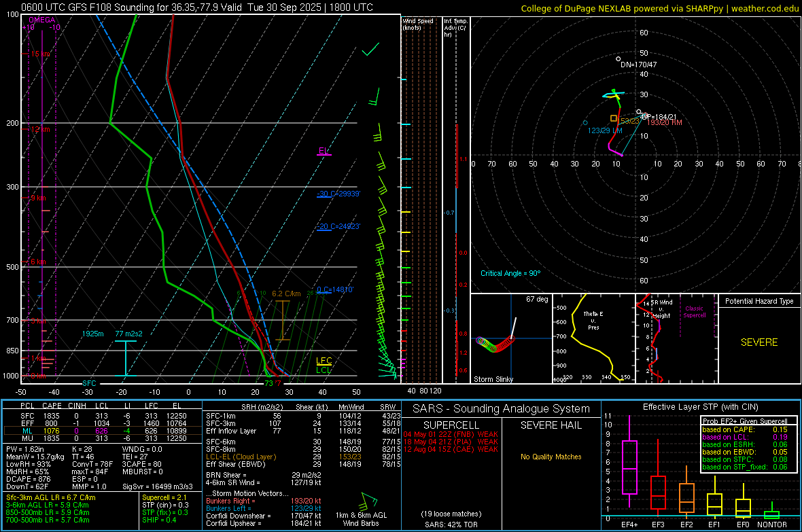Image resolution: width=802 pixels, height=532 pixels.
Task: Select the Eff Inflow Layer row
Action: pos(303,431)
